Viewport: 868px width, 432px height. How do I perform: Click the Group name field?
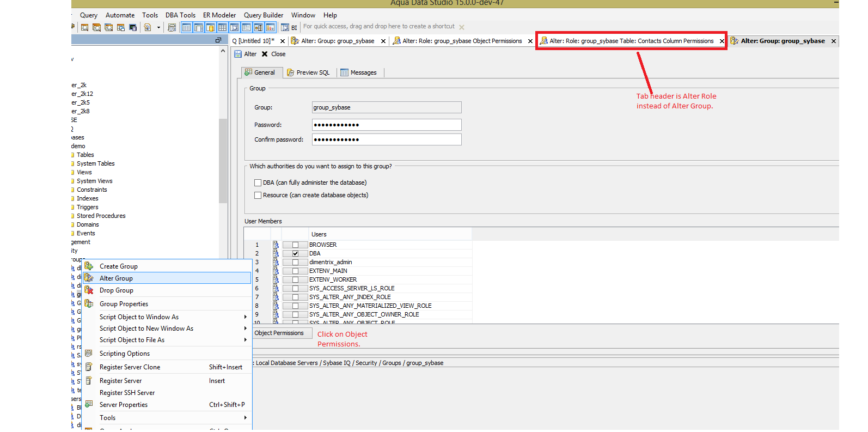(387, 107)
